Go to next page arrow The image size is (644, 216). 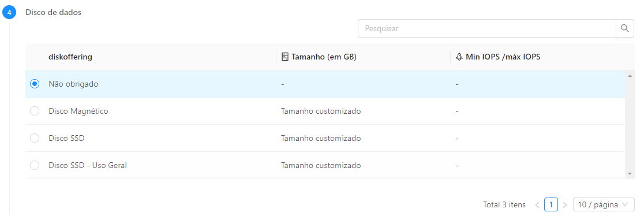pyautogui.click(x=565, y=204)
